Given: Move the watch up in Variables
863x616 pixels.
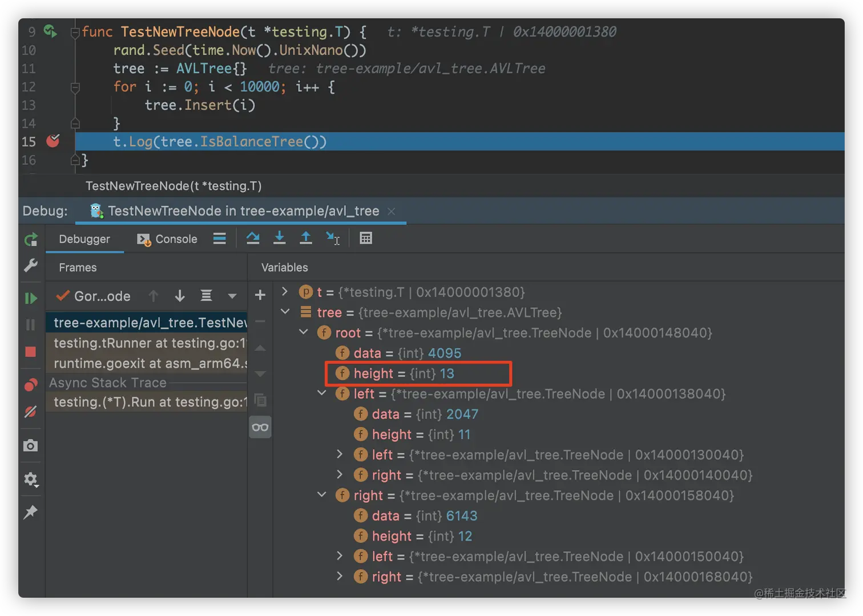Looking at the screenshot, I should 260,348.
